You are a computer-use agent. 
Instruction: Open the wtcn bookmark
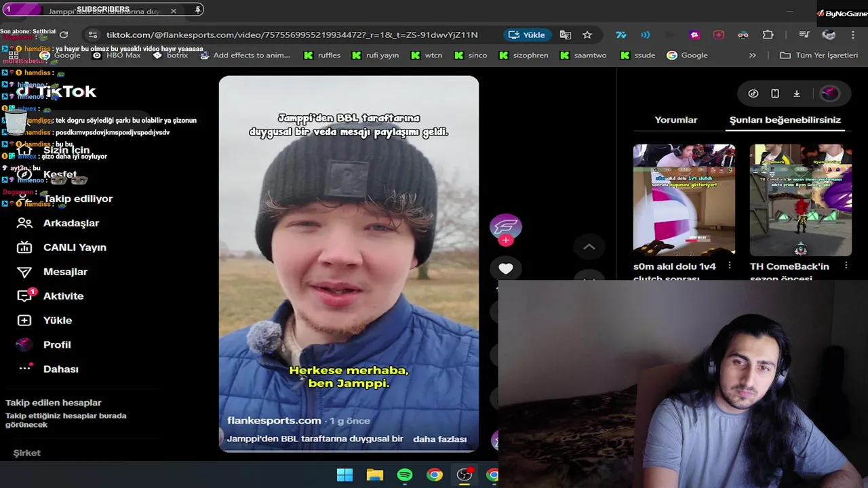point(427,56)
